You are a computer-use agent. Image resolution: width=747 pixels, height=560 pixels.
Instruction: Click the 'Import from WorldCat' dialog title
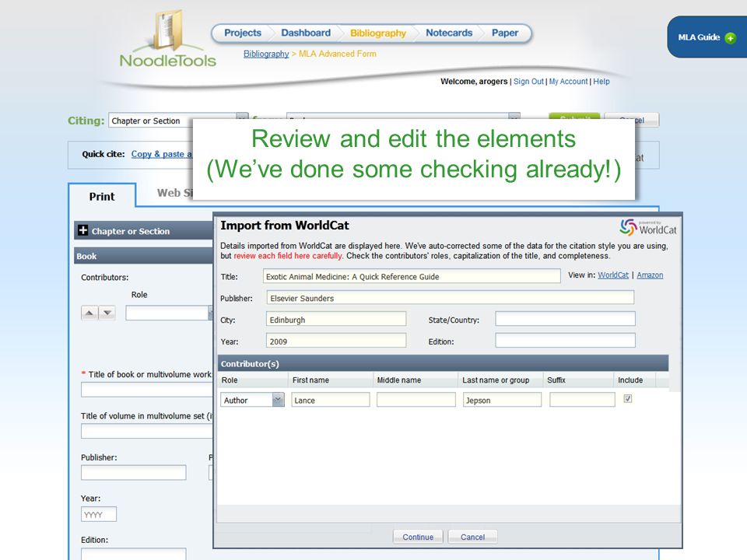click(285, 226)
